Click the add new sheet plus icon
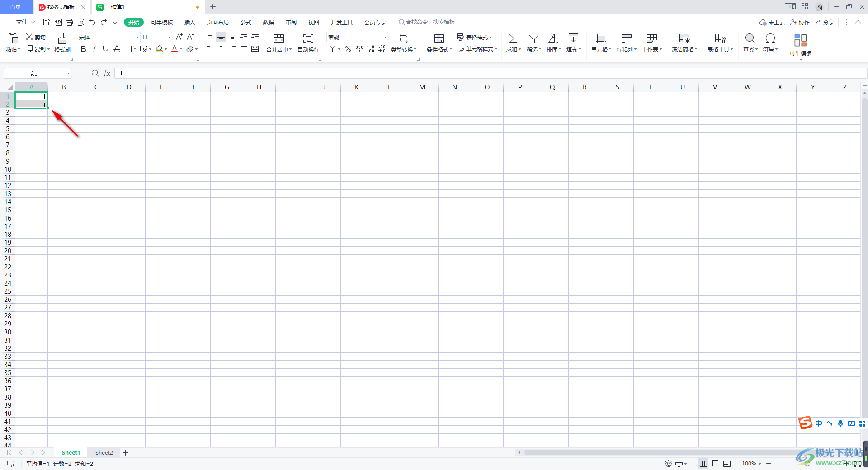Screen dimensions: 868x470 tap(126, 452)
